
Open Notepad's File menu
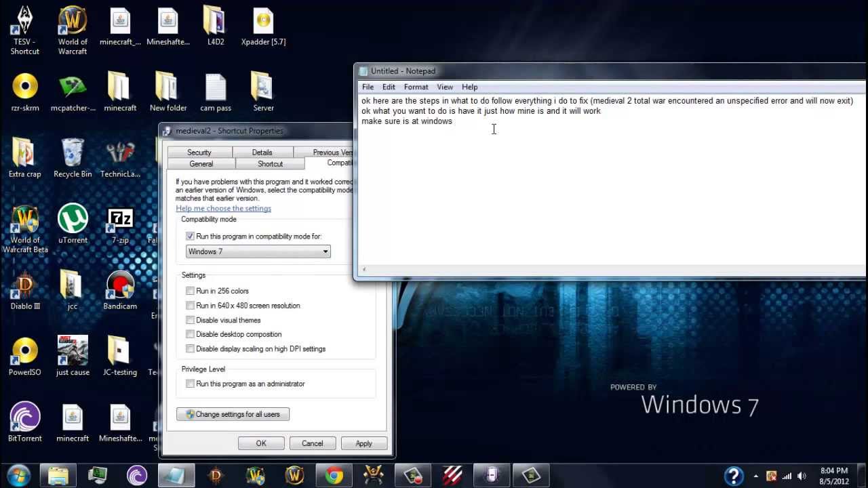pos(368,87)
